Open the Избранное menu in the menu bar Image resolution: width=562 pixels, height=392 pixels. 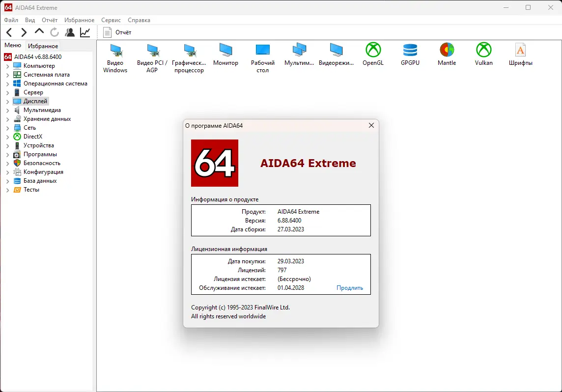79,20
